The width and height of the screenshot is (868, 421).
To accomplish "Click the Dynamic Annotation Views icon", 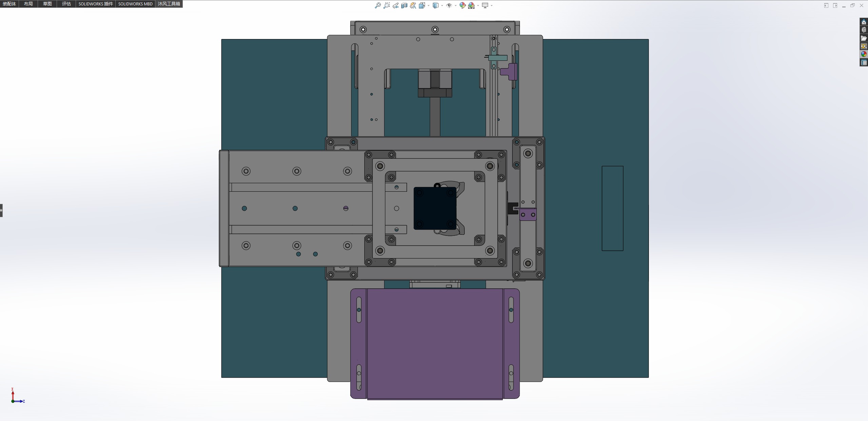I will 413,5.
